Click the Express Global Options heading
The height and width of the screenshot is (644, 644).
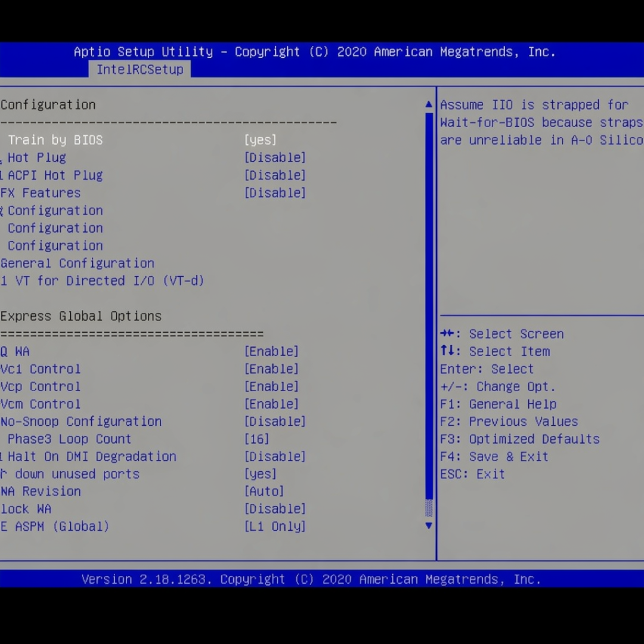click(x=81, y=316)
